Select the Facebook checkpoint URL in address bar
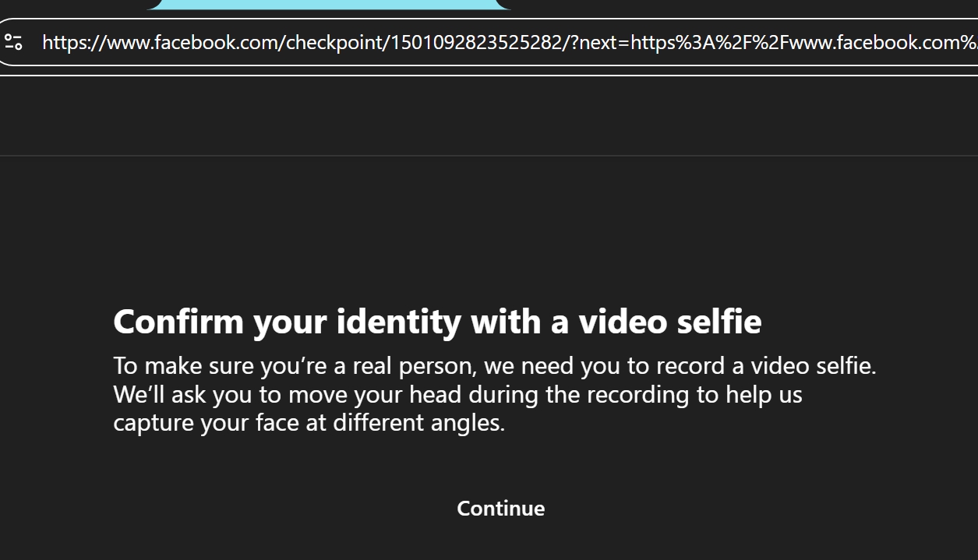The width and height of the screenshot is (978, 560). 510,42
